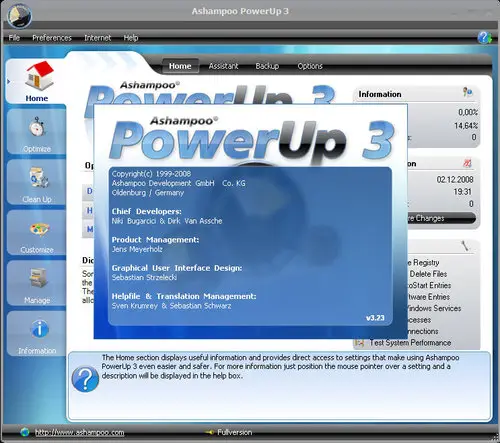Click the Ashampoo logo in the title bar
The height and width of the screenshot is (443, 500).
pos(19,16)
